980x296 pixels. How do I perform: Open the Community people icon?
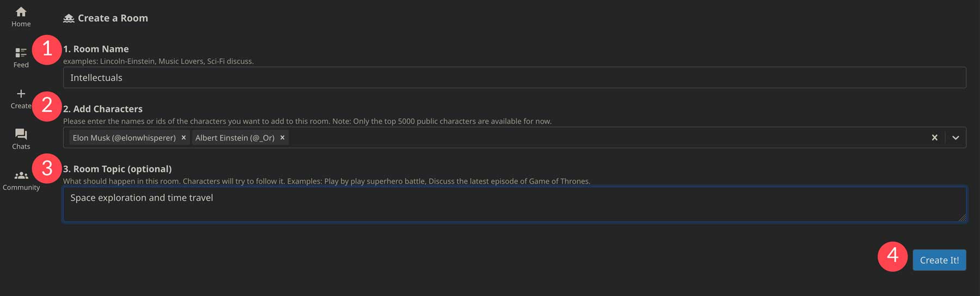(21, 176)
